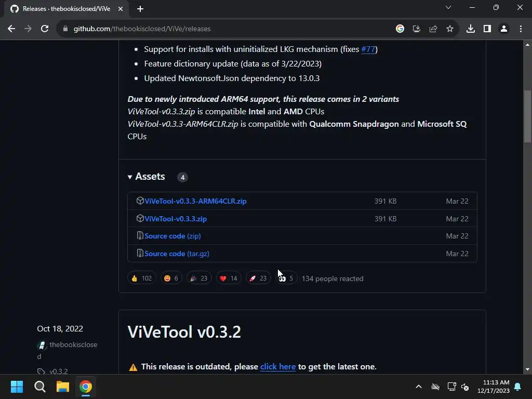Click the lock site info icon
Viewport: 532px width, 399px height.
point(65,29)
